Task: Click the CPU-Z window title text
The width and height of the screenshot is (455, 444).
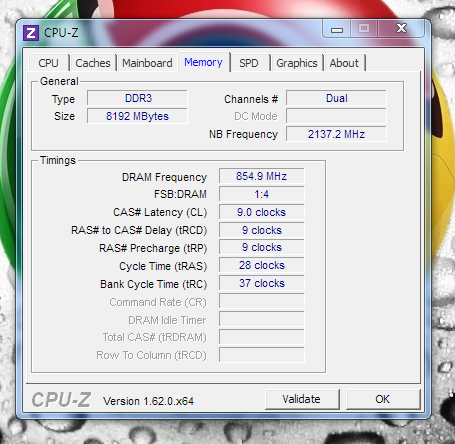Action: point(61,33)
